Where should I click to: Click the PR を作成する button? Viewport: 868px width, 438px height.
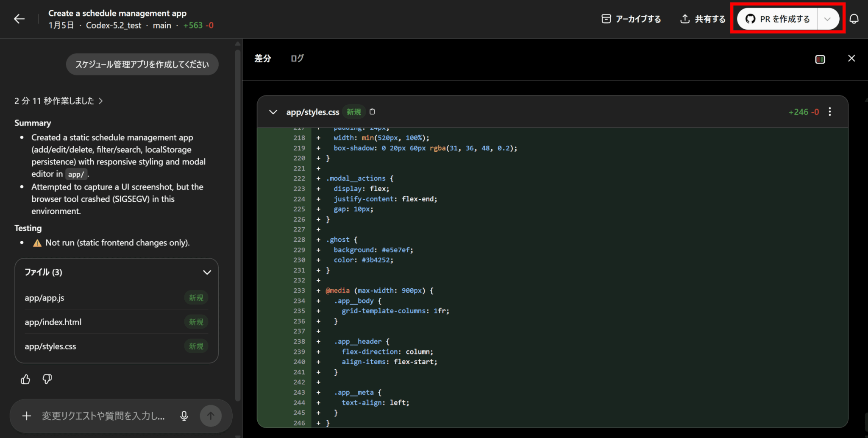click(x=778, y=19)
